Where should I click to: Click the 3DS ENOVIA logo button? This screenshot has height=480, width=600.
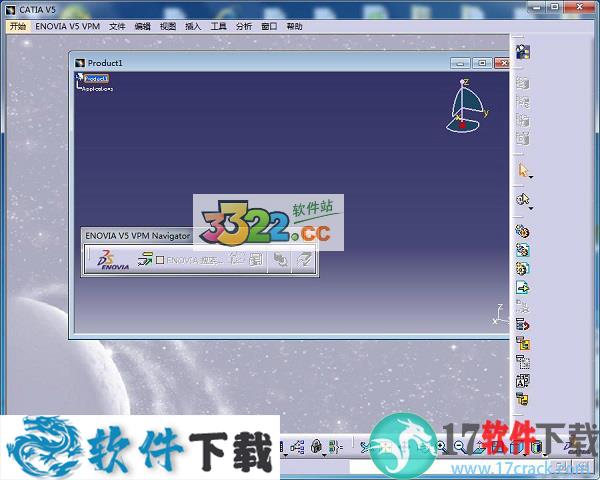112,260
